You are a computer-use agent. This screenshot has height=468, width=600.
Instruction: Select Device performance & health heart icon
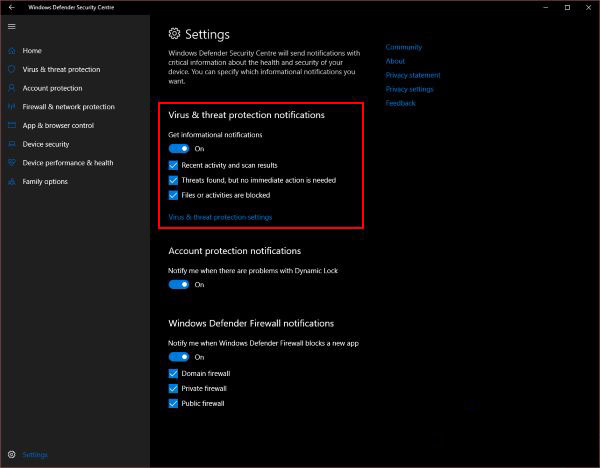11,163
